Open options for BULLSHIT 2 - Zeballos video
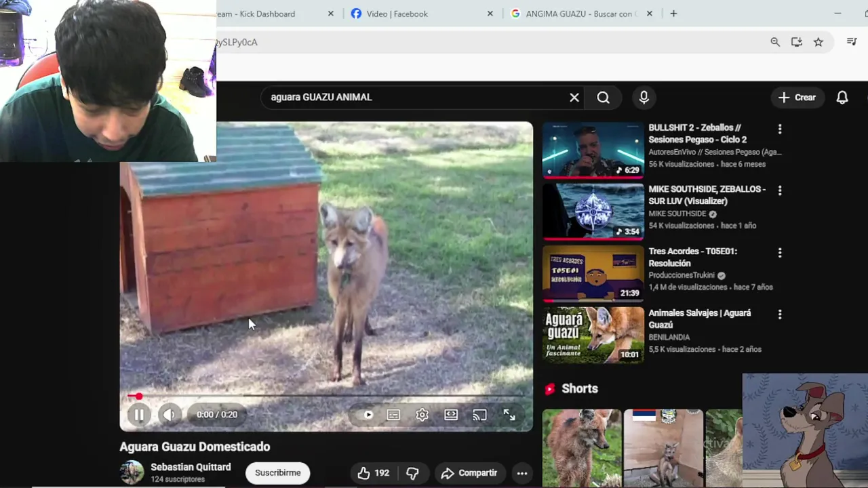Screen dimensions: 868x488 click(780, 129)
